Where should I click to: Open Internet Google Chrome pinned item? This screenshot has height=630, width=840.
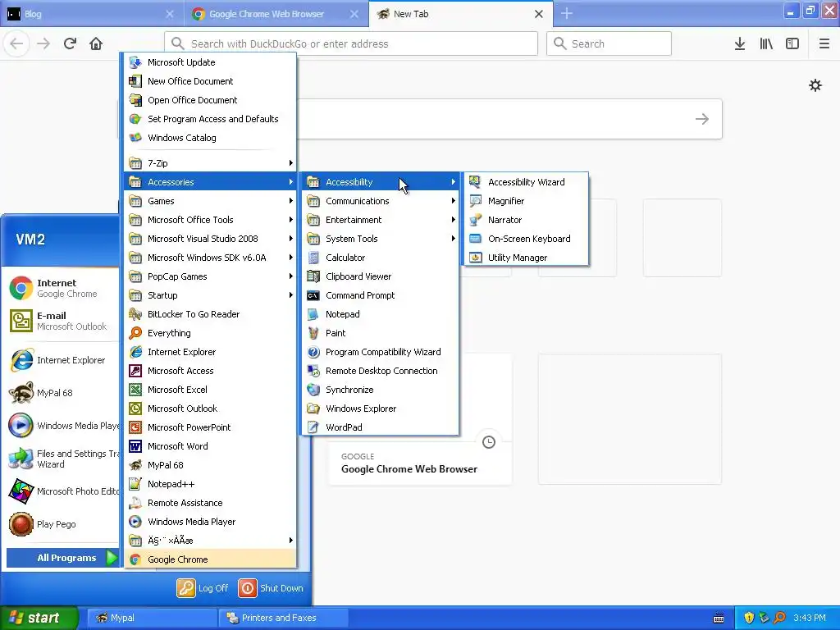point(62,288)
